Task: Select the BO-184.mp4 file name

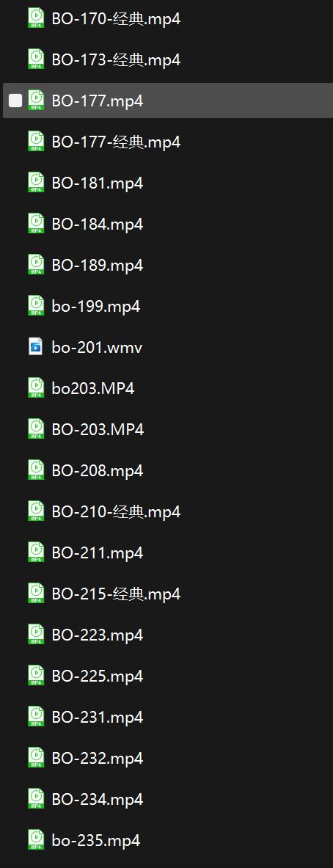Action: 98,225
